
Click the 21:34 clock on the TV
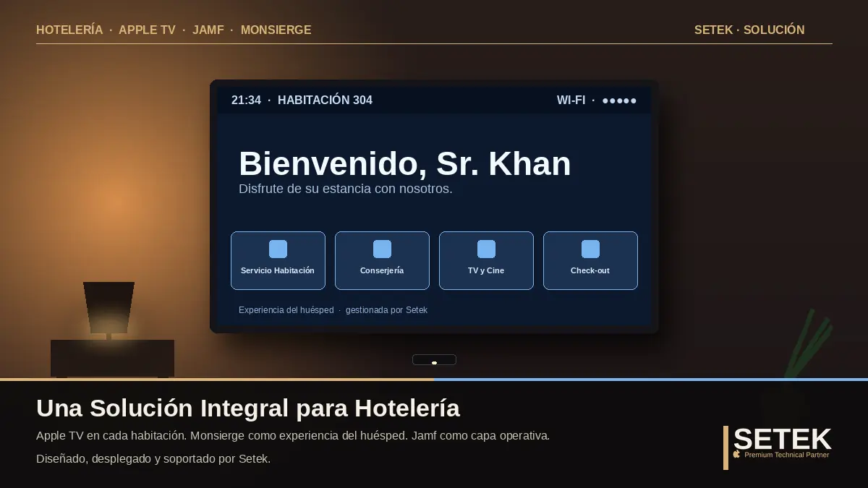(246, 100)
